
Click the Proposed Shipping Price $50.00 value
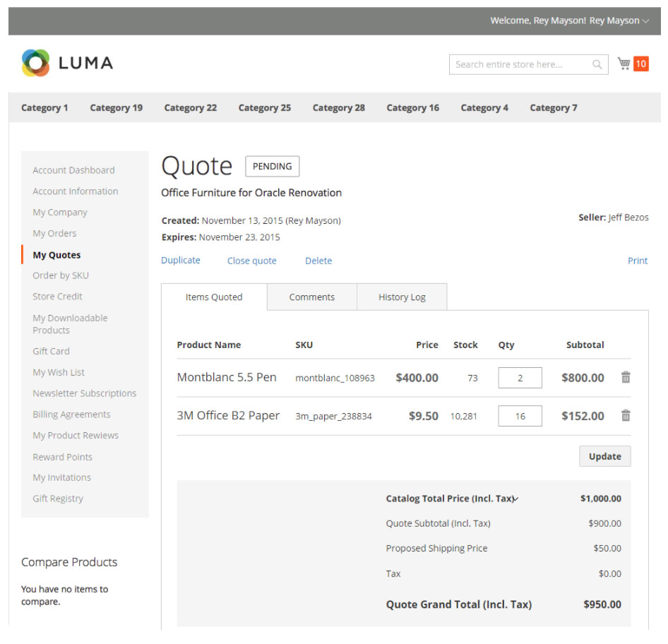tap(607, 548)
